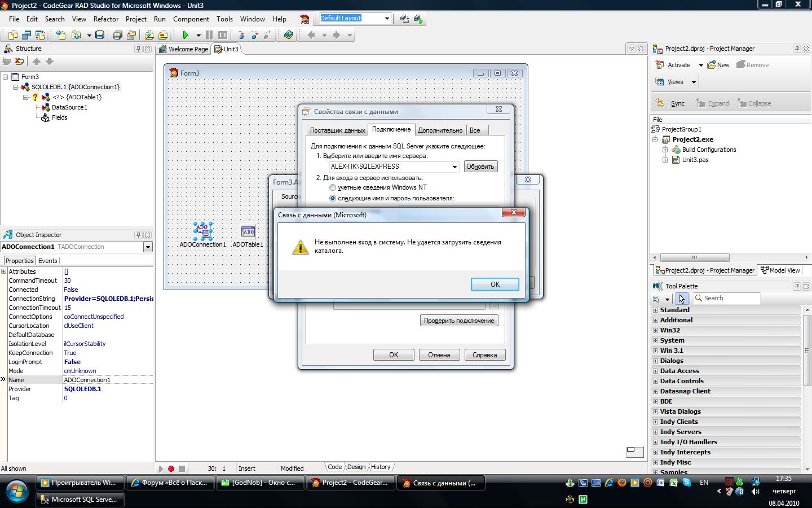This screenshot has height=508, width=812.
Task: Click the Back navigation arrow
Action: (311, 35)
